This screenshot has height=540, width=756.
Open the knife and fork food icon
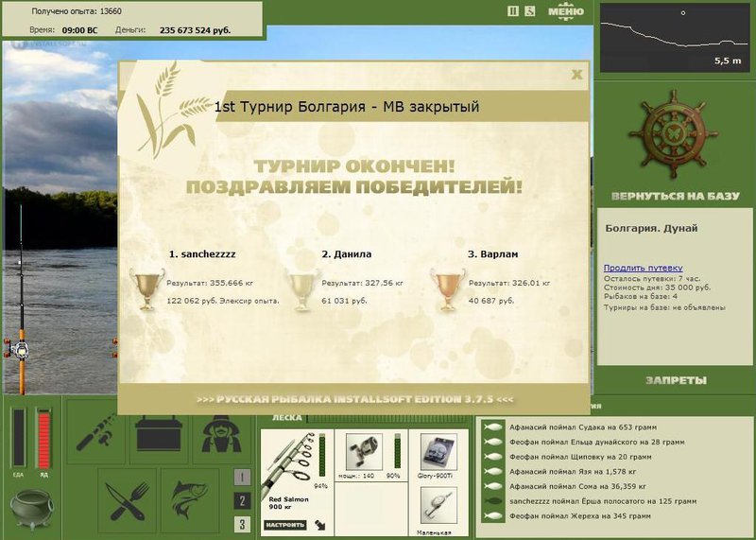coord(128,501)
